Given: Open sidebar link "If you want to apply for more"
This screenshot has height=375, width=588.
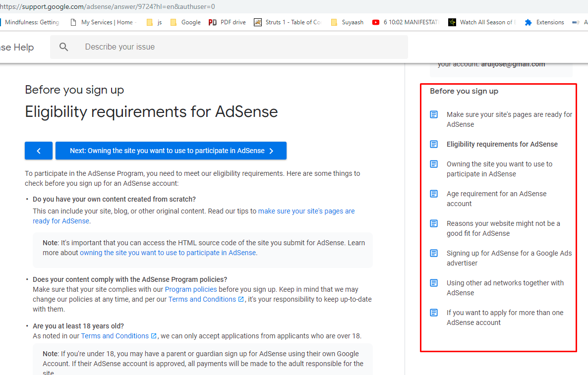Looking at the screenshot, I should [x=505, y=318].
